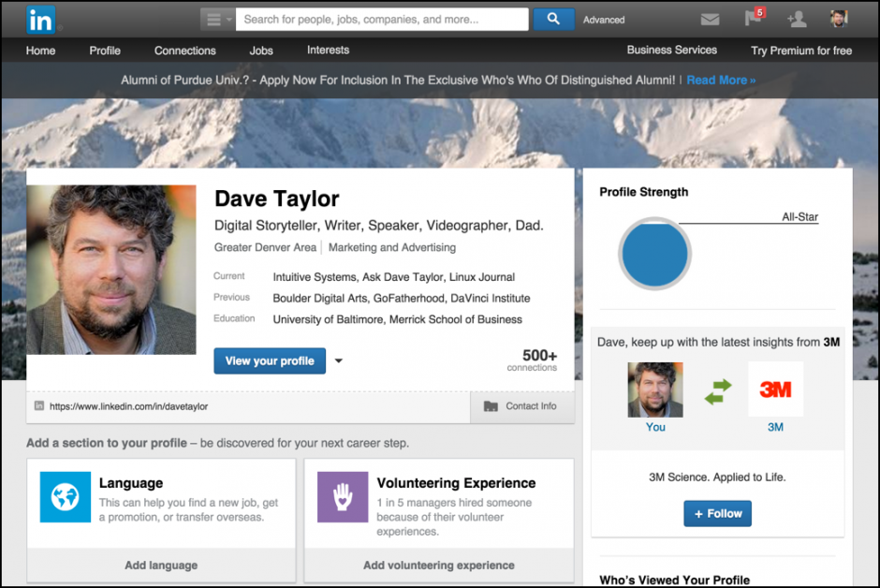Switch to the Jobs tab
The image size is (880, 588).
[x=261, y=51]
